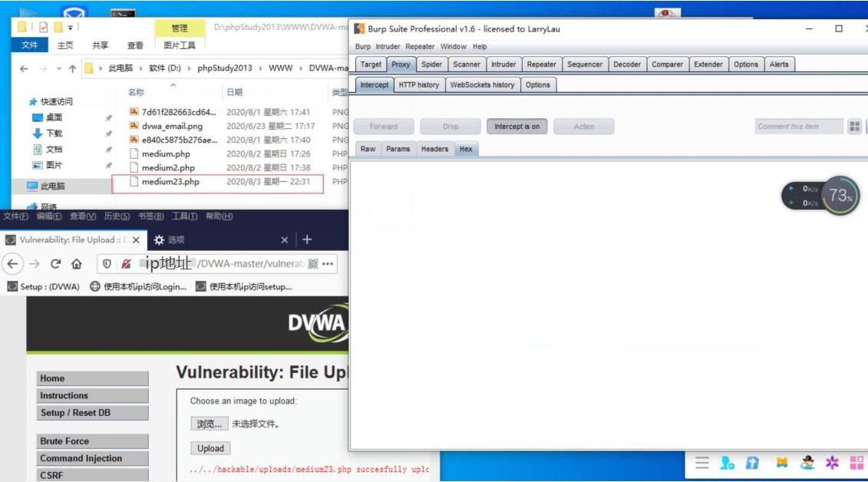Open Quick Access Toolbar customize dropdown
This screenshot has height=482, width=868.
click(x=71, y=27)
